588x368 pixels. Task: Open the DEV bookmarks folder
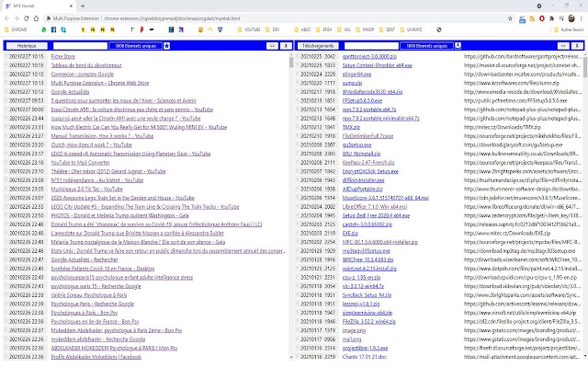(272, 29)
